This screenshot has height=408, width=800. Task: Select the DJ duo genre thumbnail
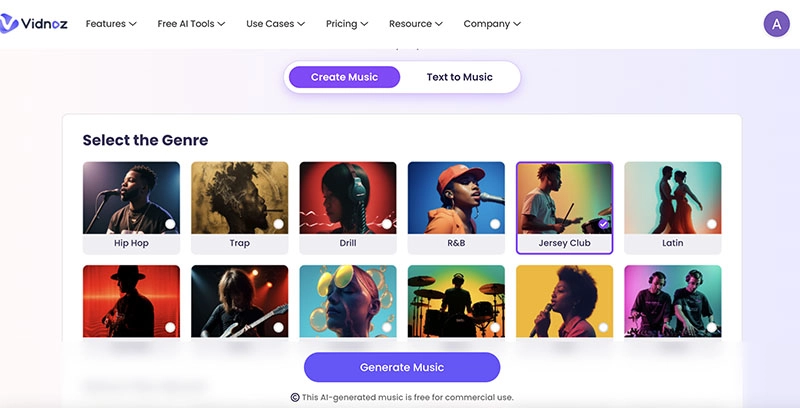pos(672,301)
